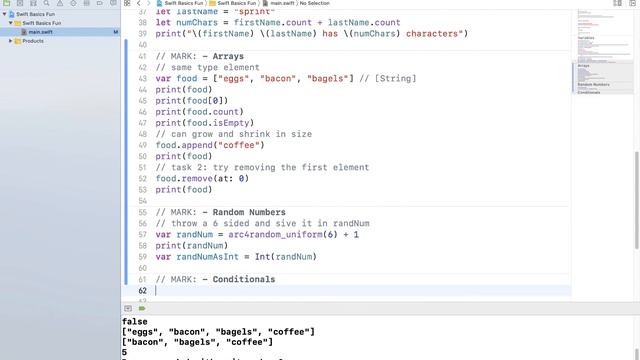Select the Products group row
Image resolution: width=640 pixels, height=360 pixels.
60,41
